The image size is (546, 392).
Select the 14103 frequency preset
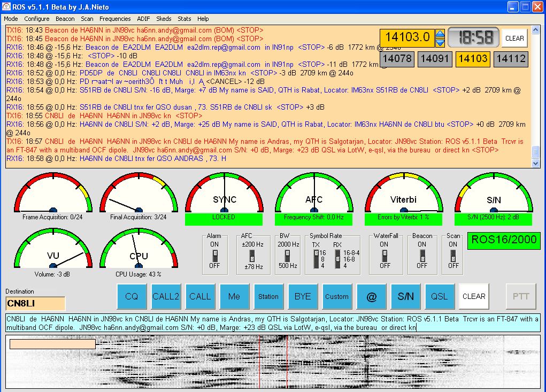[x=473, y=58]
